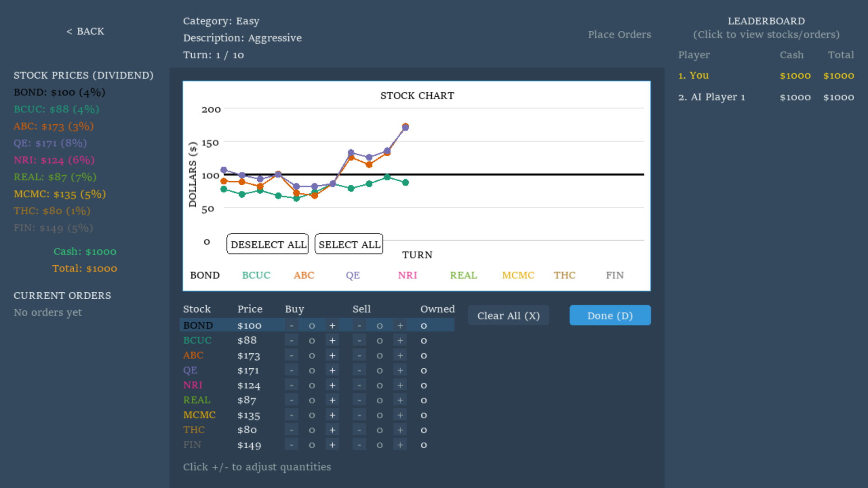Click 'NRI: $124 (6%)' price entry
Viewport: 868px width, 488px height.
click(54, 160)
